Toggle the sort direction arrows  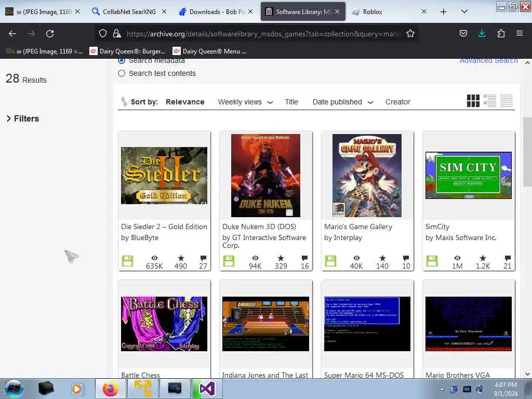tap(124, 101)
